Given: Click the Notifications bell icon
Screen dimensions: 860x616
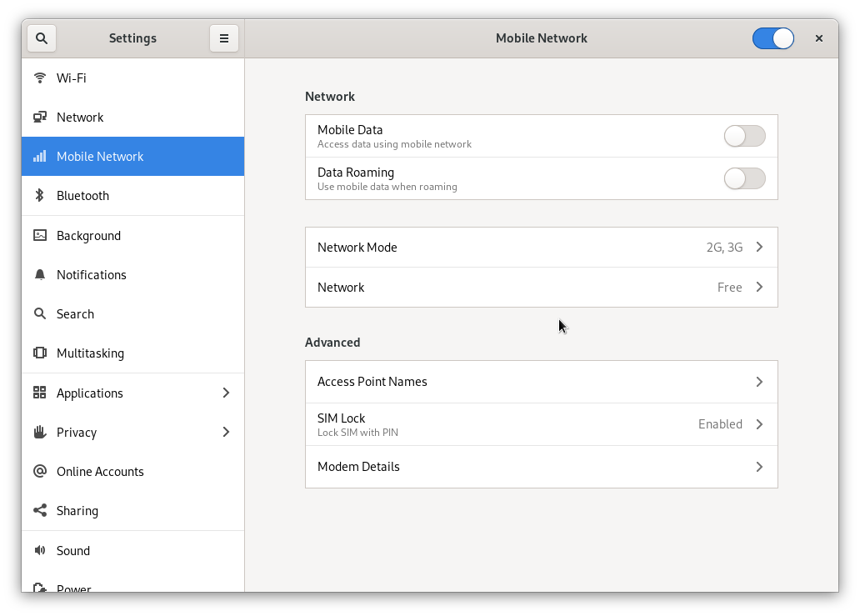Looking at the screenshot, I should 39,275.
